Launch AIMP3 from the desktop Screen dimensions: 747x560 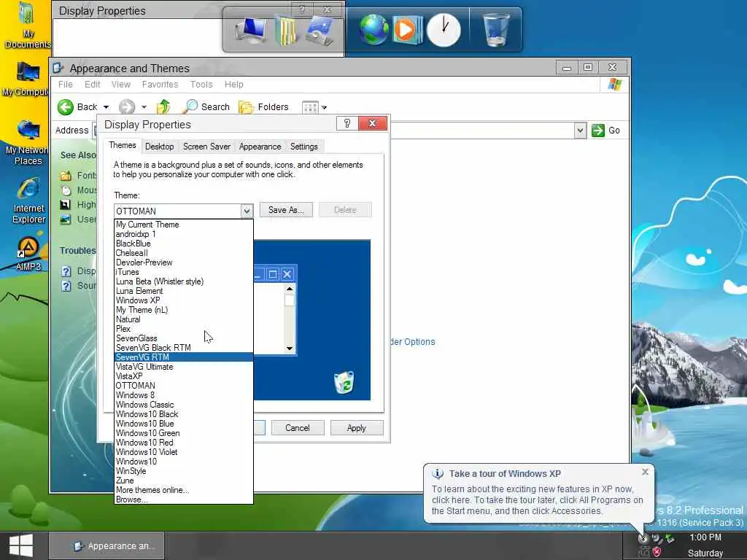click(x=28, y=254)
